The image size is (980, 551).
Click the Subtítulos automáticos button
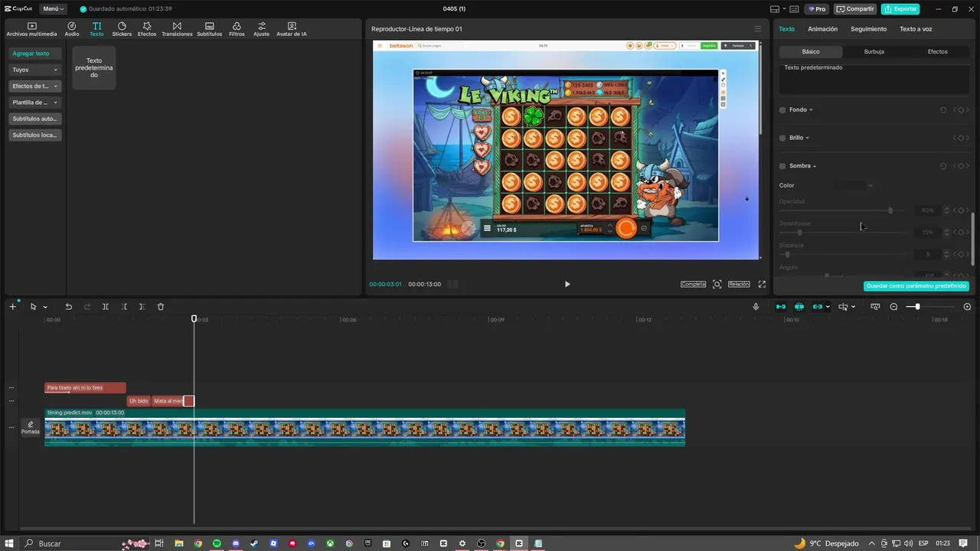coord(35,119)
